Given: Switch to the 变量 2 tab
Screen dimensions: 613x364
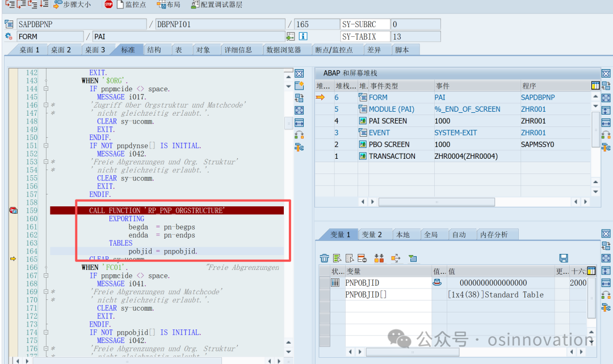Looking at the screenshot, I should 371,234.
